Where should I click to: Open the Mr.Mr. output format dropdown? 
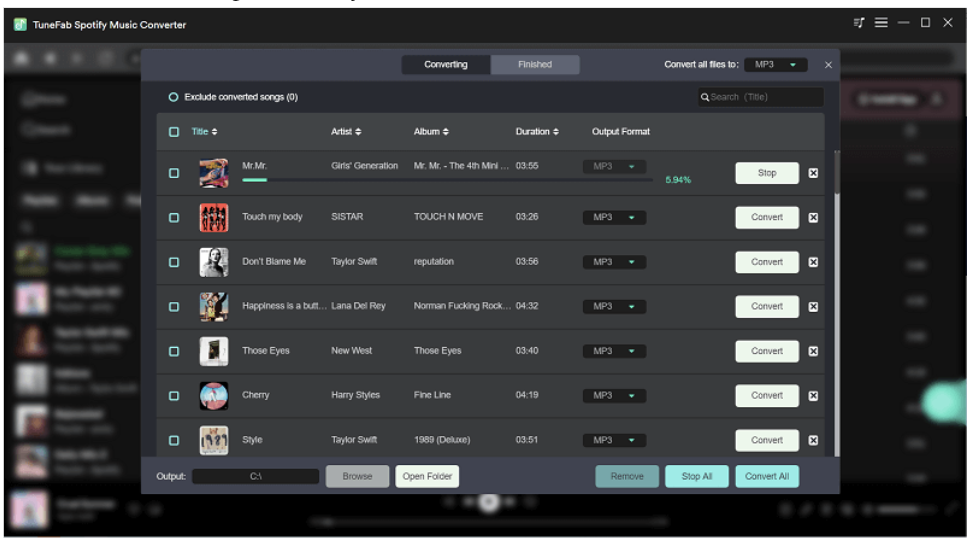614,166
